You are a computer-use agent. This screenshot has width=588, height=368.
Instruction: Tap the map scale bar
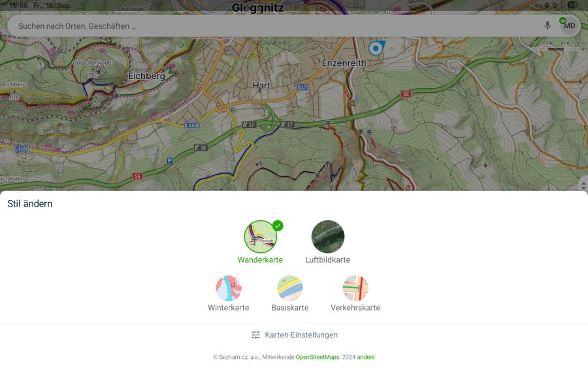click(x=560, y=46)
